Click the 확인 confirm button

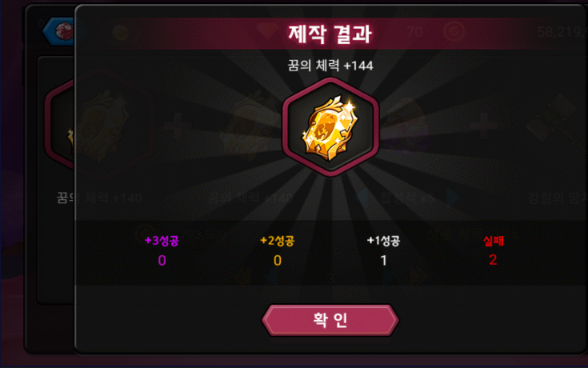coord(330,320)
